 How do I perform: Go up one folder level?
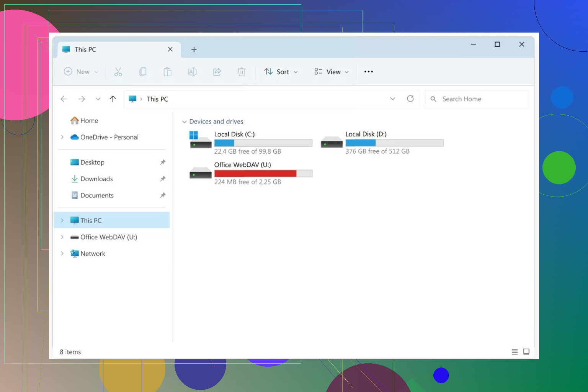pyautogui.click(x=113, y=99)
